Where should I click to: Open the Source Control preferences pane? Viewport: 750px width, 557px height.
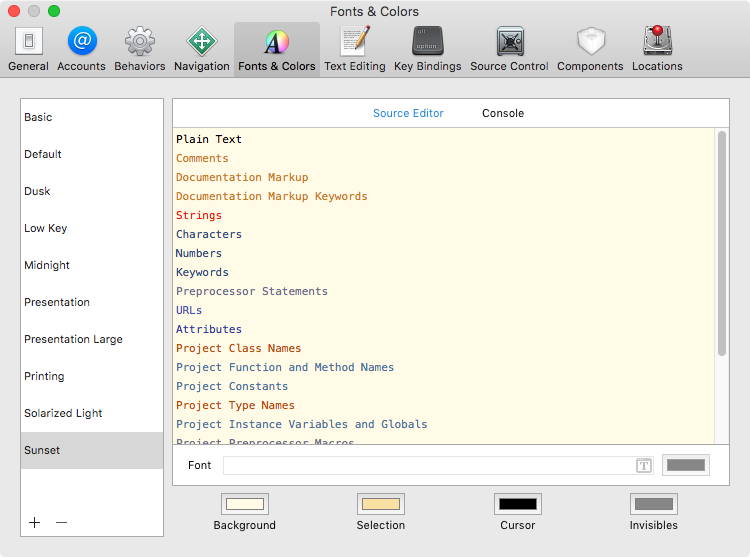pos(509,49)
